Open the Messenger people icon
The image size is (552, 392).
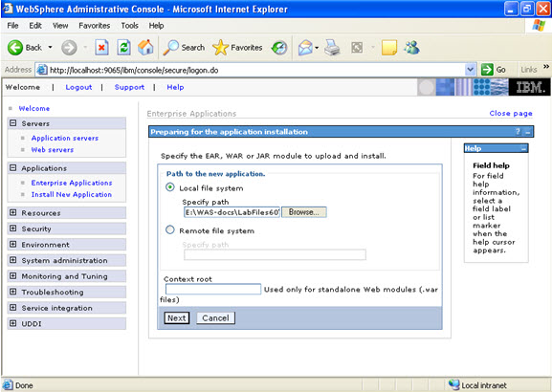pyautogui.click(x=412, y=48)
